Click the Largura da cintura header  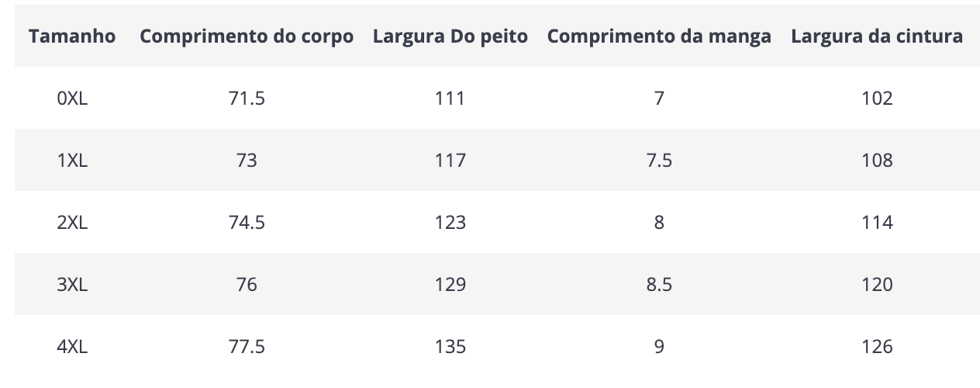pos(877,36)
